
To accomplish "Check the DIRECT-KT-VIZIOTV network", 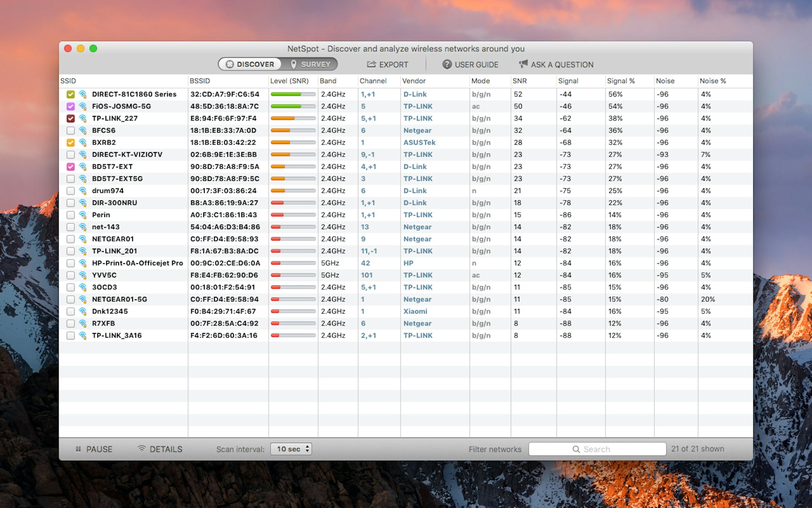I will (70, 154).
